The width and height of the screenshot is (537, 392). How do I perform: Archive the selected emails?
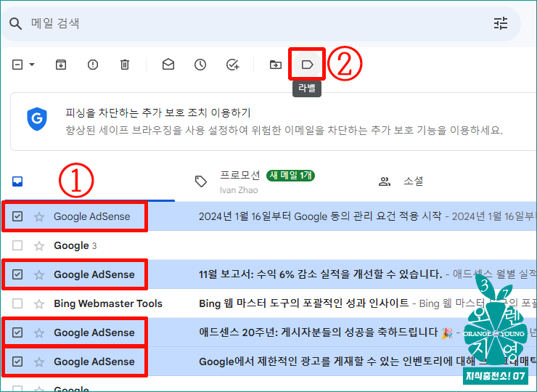click(x=61, y=65)
